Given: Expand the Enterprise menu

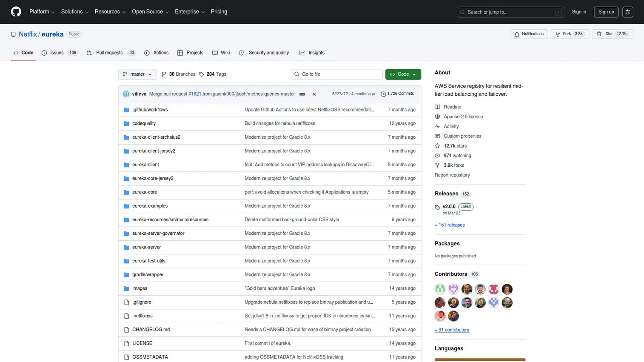Looking at the screenshot, I should click(190, 12).
